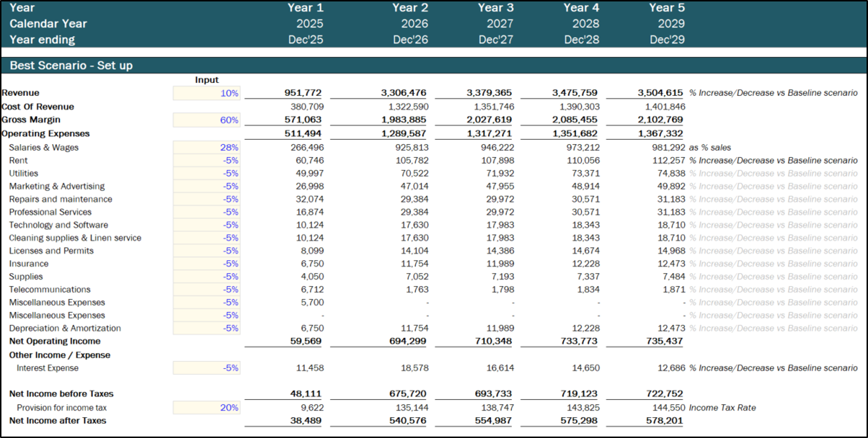This screenshot has width=868, height=438.
Task: Select the Gross Margin 60% input cell
Action: click(x=207, y=120)
